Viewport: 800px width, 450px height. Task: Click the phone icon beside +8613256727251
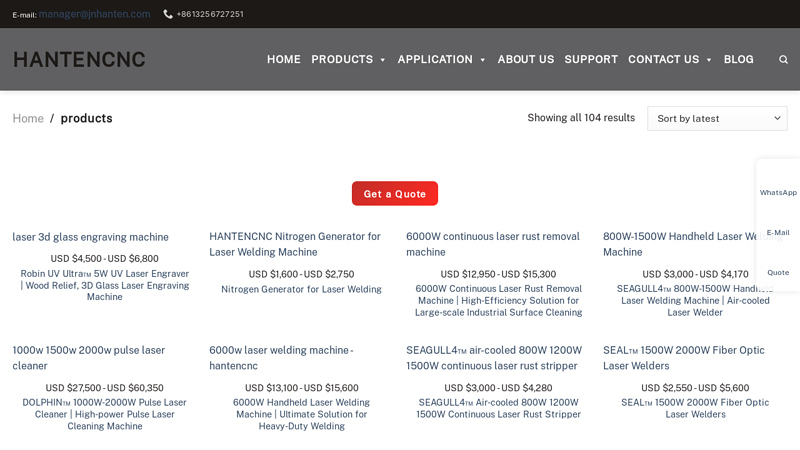pos(168,14)
